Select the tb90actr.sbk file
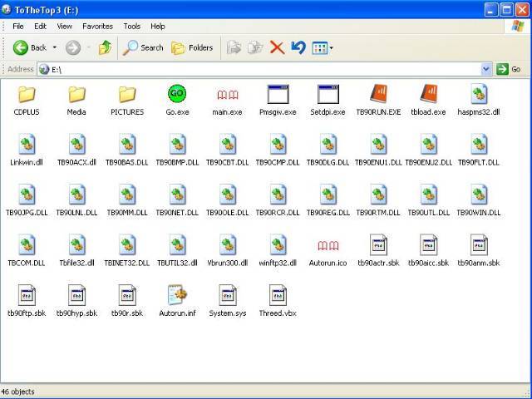The height and width of the screenshot is (399, 532). tap(378, 245)
